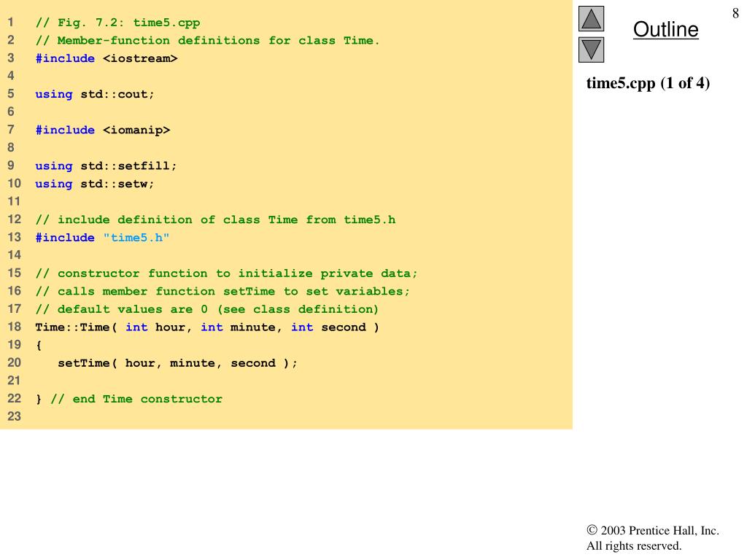Click the "time5.h" string literal
747x560 pixels.
[136, 238]
